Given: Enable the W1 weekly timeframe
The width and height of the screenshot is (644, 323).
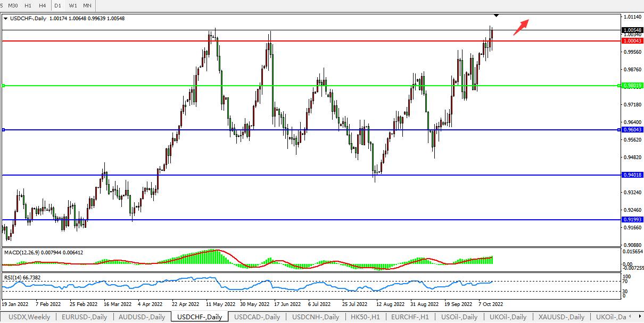Looking at the screenshot, I should click(73, 5).
